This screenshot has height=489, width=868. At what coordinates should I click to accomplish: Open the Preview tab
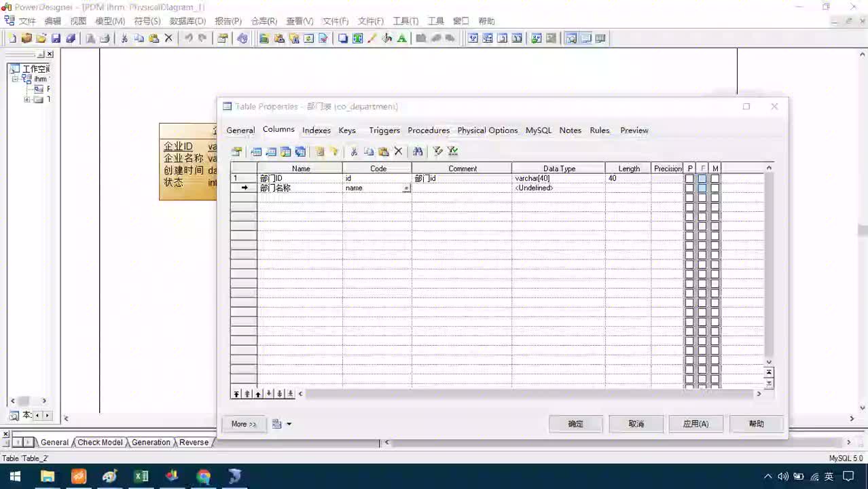point(634,130)
